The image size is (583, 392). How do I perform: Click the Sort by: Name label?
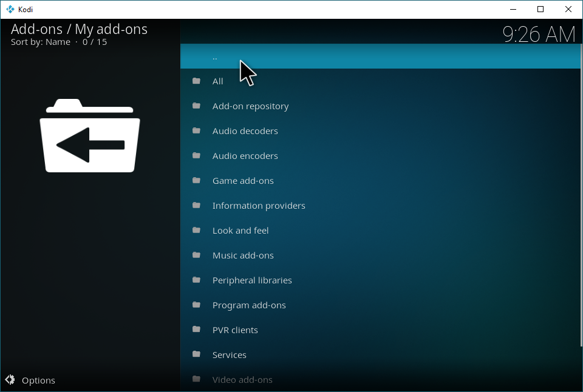pos(40,42)
